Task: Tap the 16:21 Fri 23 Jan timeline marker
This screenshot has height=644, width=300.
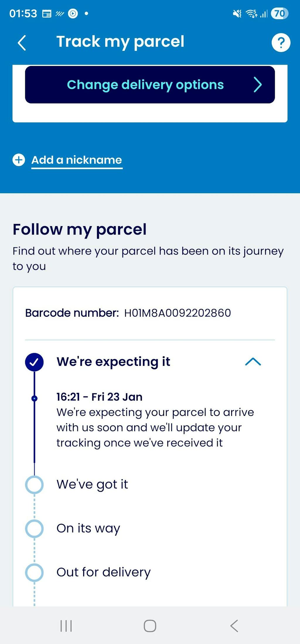Action: 34,398
